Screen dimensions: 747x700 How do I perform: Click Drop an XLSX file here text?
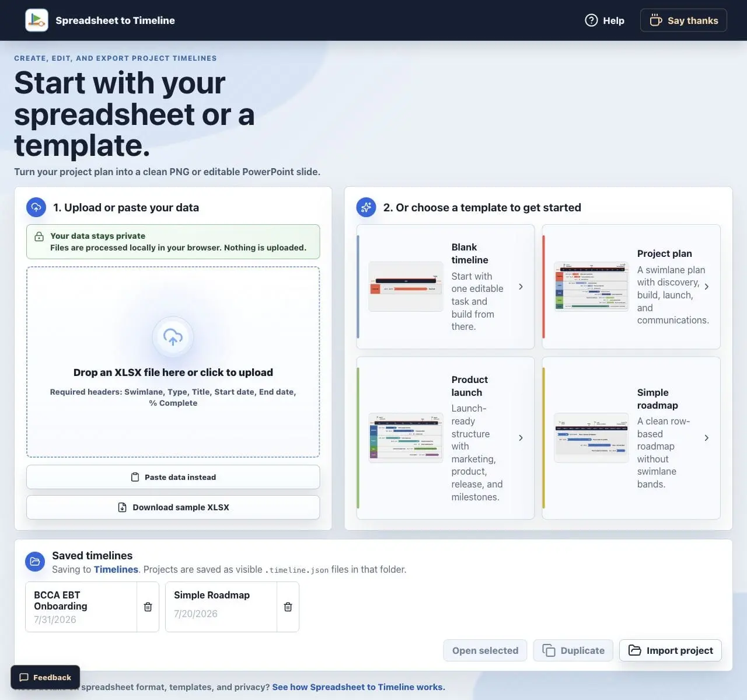(173, 372)
